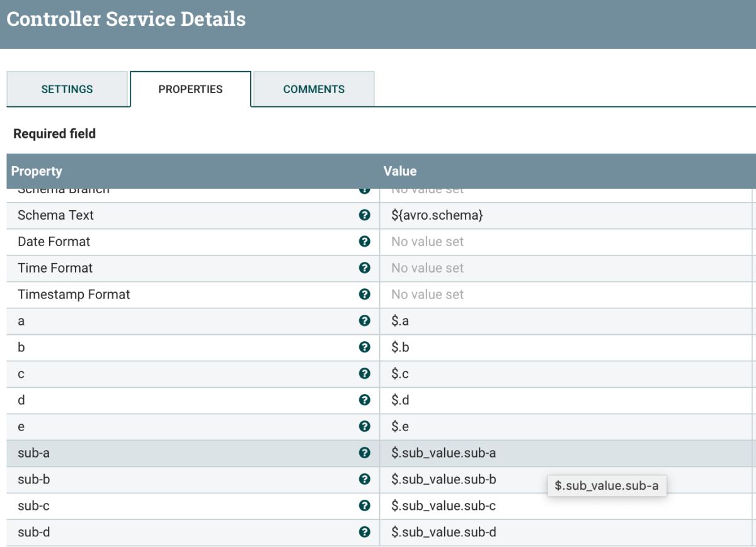The height and width of the screenshot is (547, 756).
Task: Edit the $.a value cell
Action: point(566,321)
